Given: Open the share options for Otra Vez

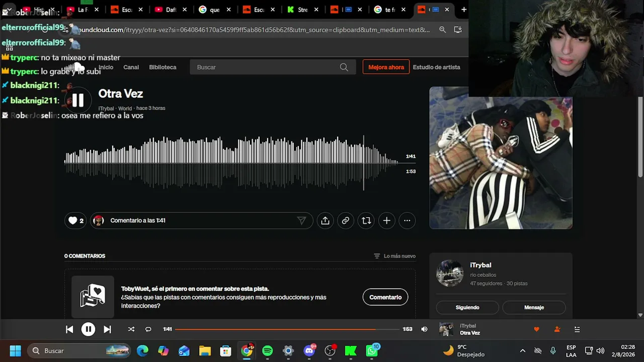Looking at the screenshot, I should tap(325, 220).
